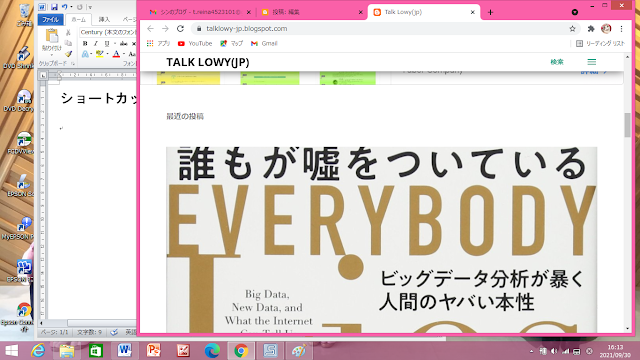Open the EVERYBODY book cover post image

[x=381, y=240]
